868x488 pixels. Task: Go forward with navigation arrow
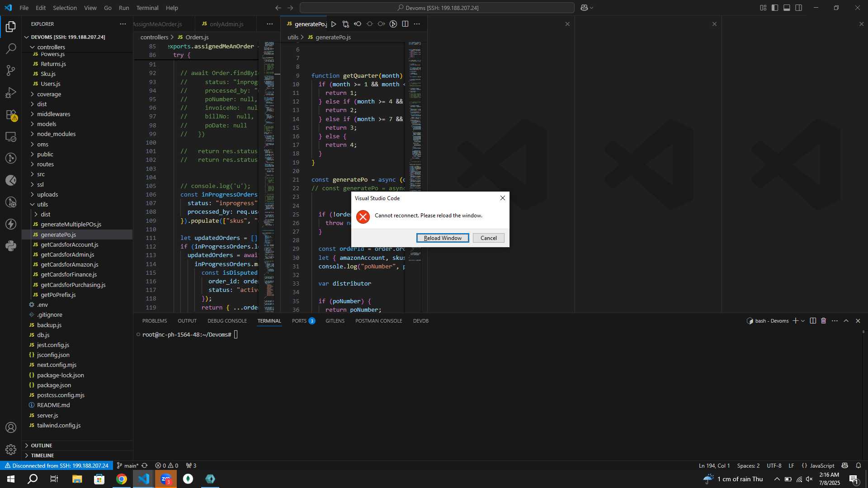click(290, 8)
